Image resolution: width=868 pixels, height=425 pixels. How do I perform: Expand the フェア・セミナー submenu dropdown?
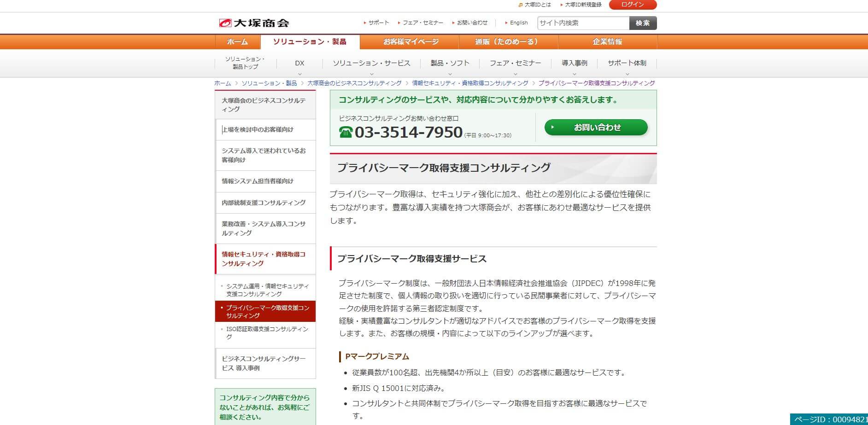point(516,64)
